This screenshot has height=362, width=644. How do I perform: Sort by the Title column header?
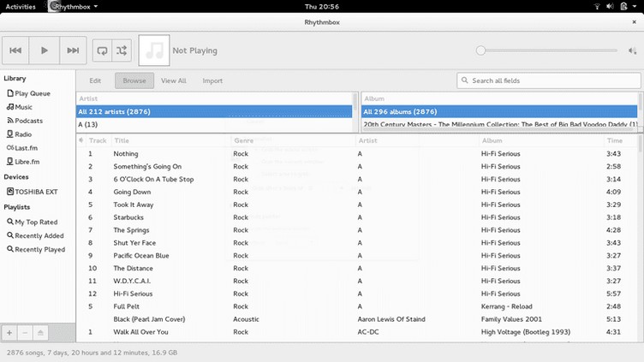[x=171, y=140]
